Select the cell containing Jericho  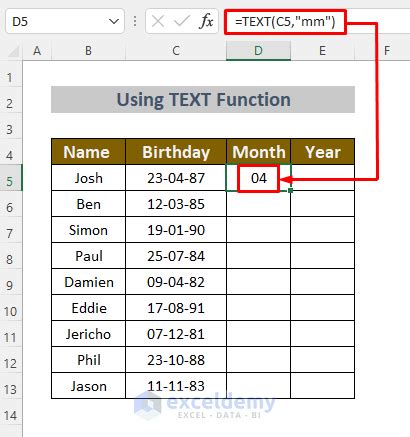point(88,334)
